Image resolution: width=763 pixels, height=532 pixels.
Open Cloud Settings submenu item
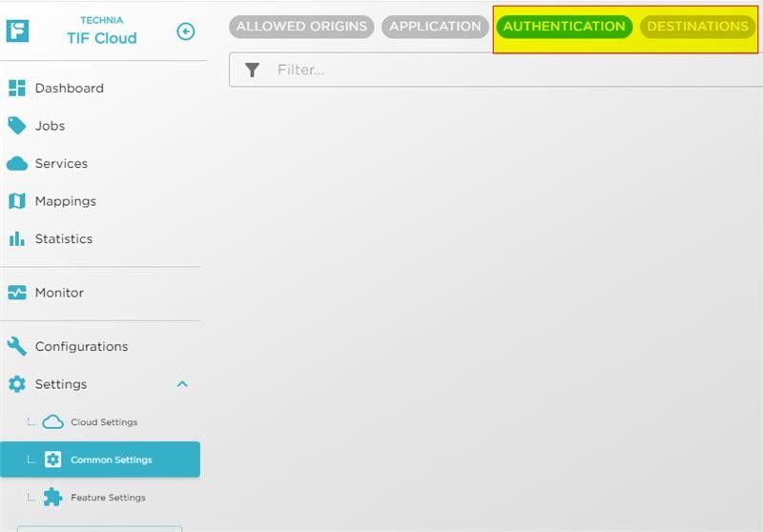(103, 422)
